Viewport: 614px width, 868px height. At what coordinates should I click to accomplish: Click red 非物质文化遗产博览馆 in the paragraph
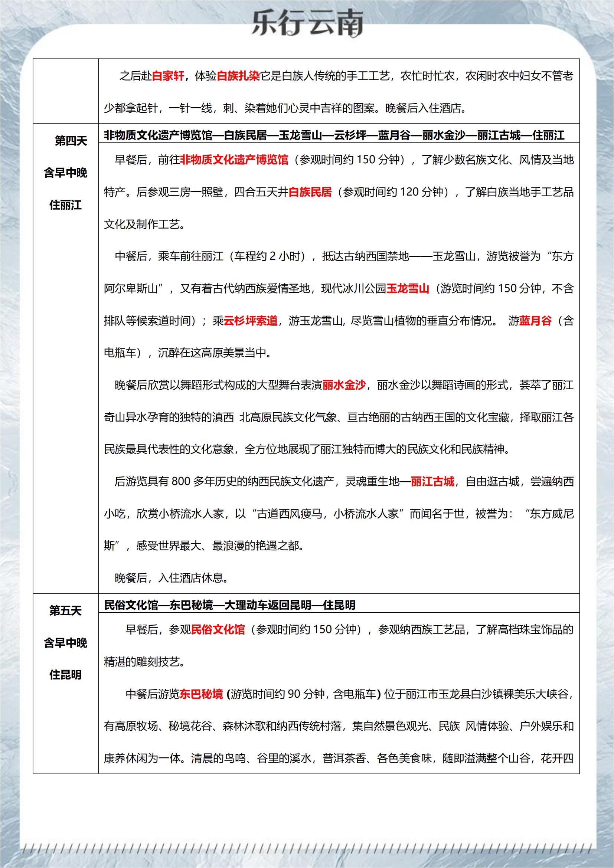[x=234, y=160]
